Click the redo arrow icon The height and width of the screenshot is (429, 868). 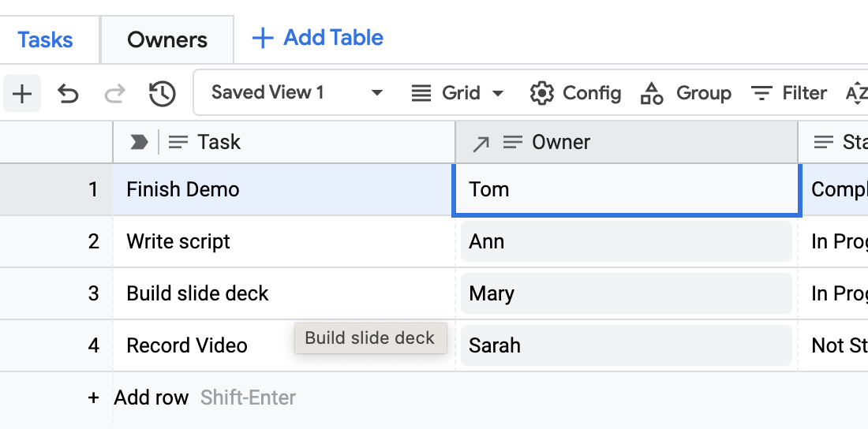click(x=115, y=94)
